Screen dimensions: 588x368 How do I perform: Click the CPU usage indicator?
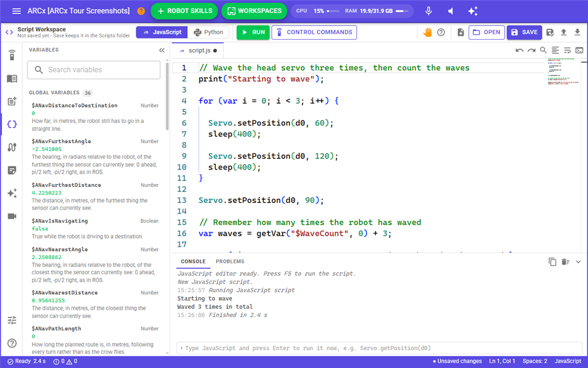tap(317, 11)
